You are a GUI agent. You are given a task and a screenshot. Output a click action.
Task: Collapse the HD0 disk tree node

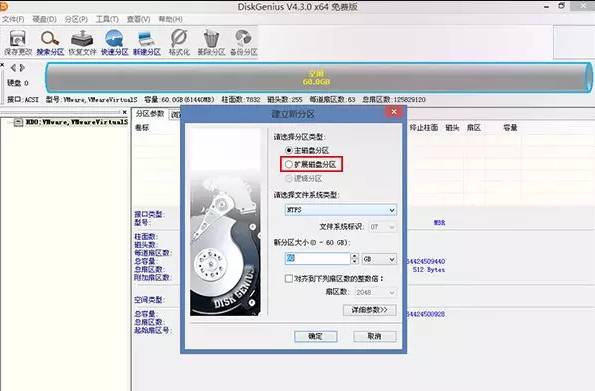18,122
